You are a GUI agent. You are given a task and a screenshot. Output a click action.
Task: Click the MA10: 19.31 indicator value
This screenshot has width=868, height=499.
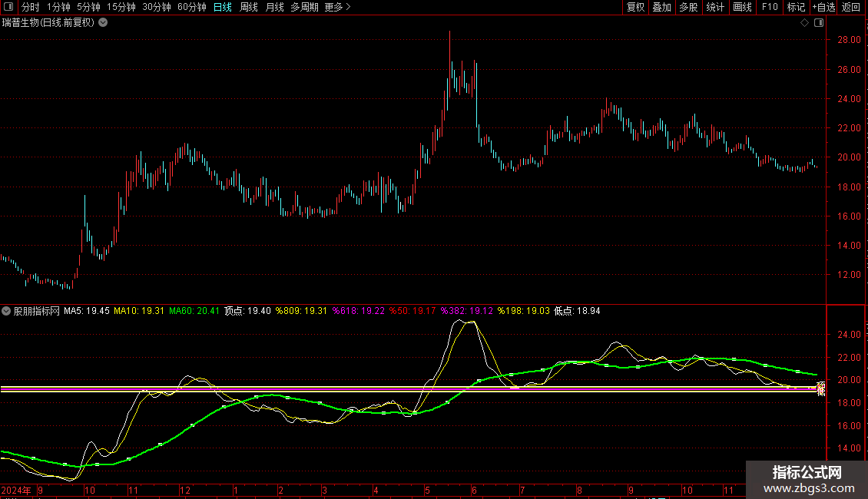pos(139,311)
